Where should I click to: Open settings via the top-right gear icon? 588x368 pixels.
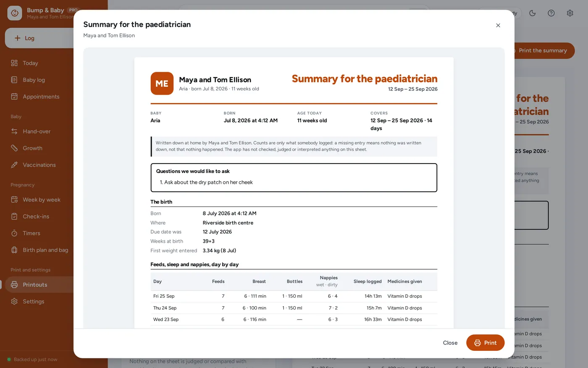point(570,13)
